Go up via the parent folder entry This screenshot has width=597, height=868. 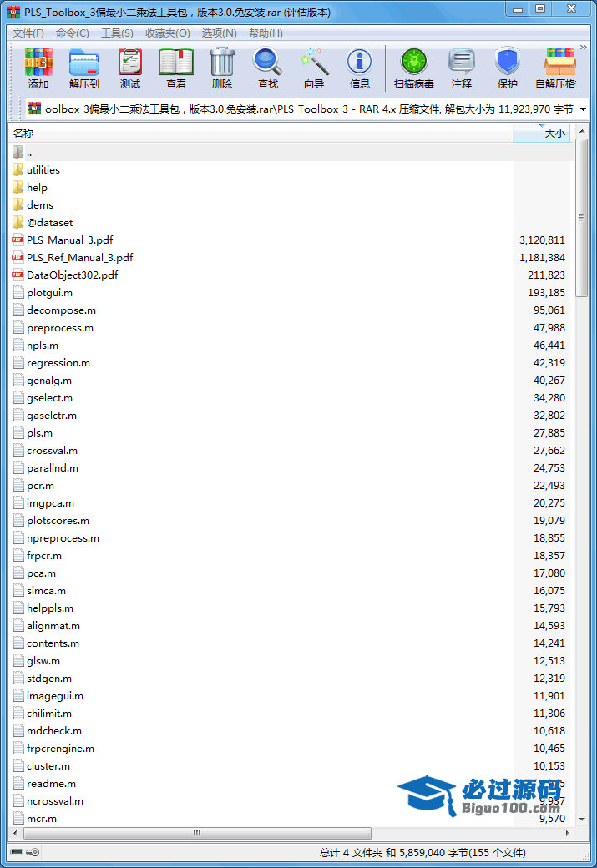point(28,152)
